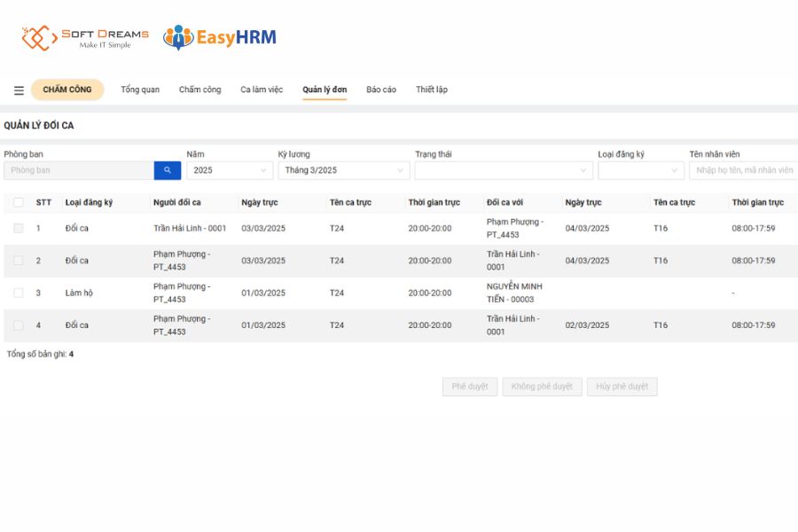The height and width of the screenshot is (532, 798).
Task: Open the Thiết lập tab
Action: pyautogui.click(x=432, y=90)
